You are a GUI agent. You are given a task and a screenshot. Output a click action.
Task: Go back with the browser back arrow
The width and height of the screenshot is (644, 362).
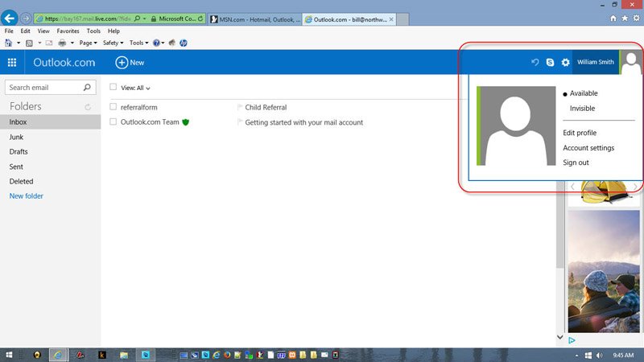[x=10, y=18]
